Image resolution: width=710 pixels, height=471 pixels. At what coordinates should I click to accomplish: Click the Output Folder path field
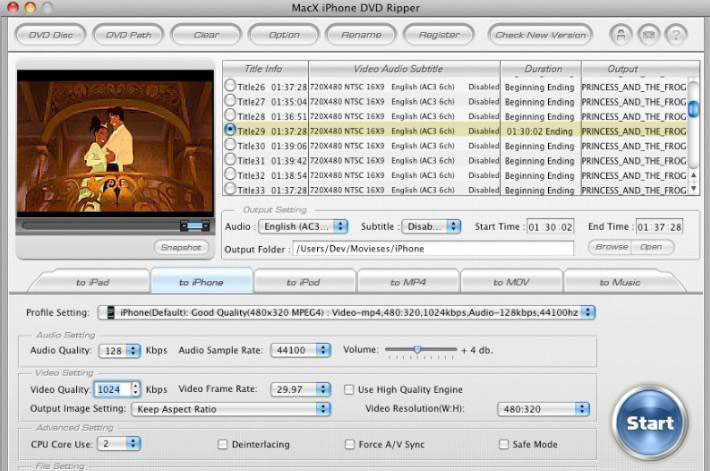433,249
